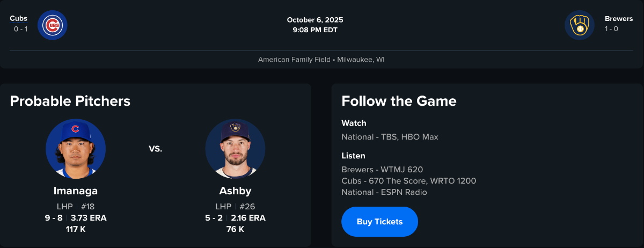Click the Cubs 670 The Score listing

point(408,181)
